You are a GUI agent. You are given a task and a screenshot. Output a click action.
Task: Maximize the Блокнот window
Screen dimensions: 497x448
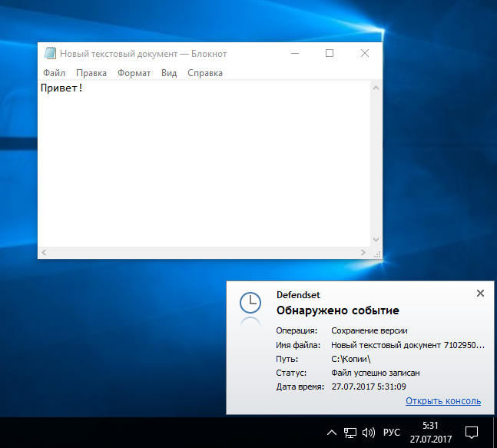point(330,53)
